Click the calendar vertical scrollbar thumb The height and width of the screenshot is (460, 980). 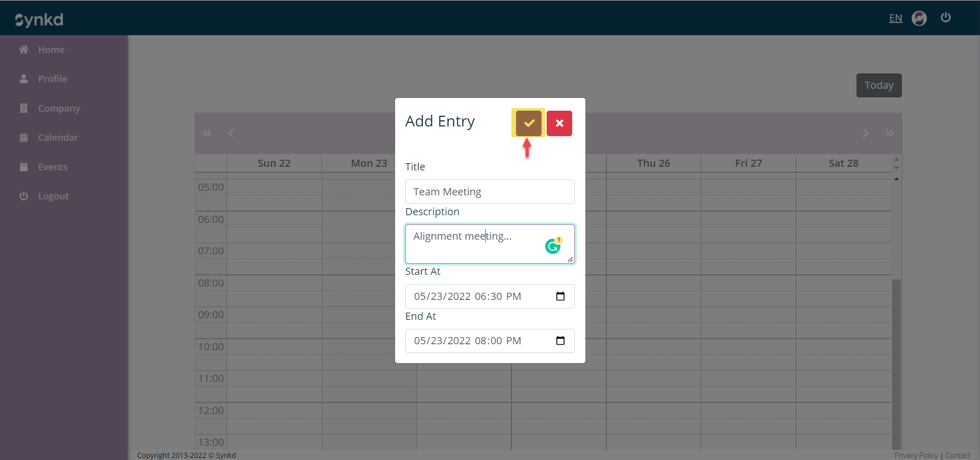(896, 362)
